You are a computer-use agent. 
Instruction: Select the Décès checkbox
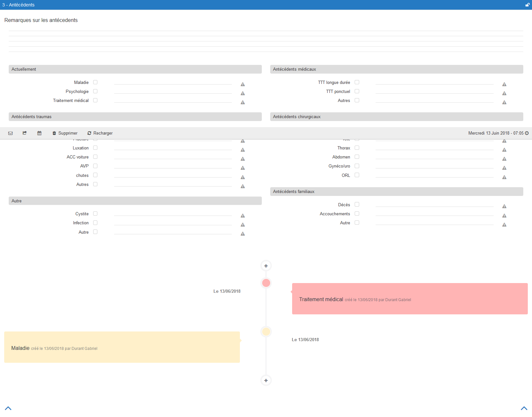(357, 204)
